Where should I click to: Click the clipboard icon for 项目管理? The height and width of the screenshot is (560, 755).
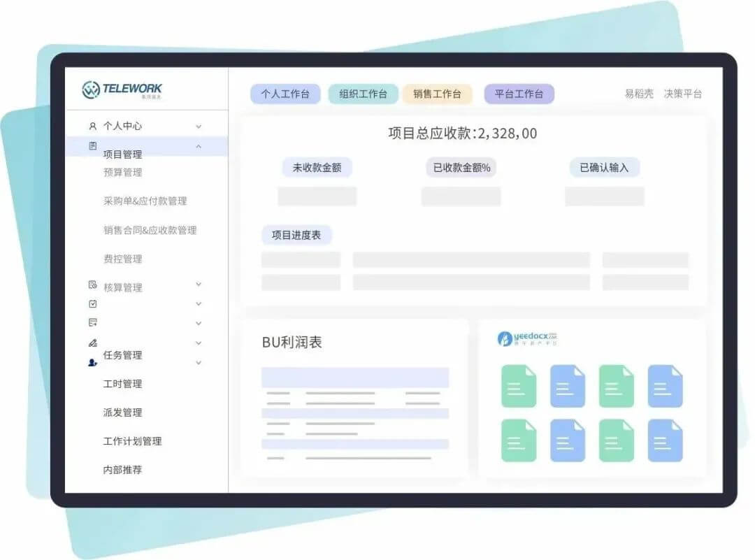[x=92, y=146]
